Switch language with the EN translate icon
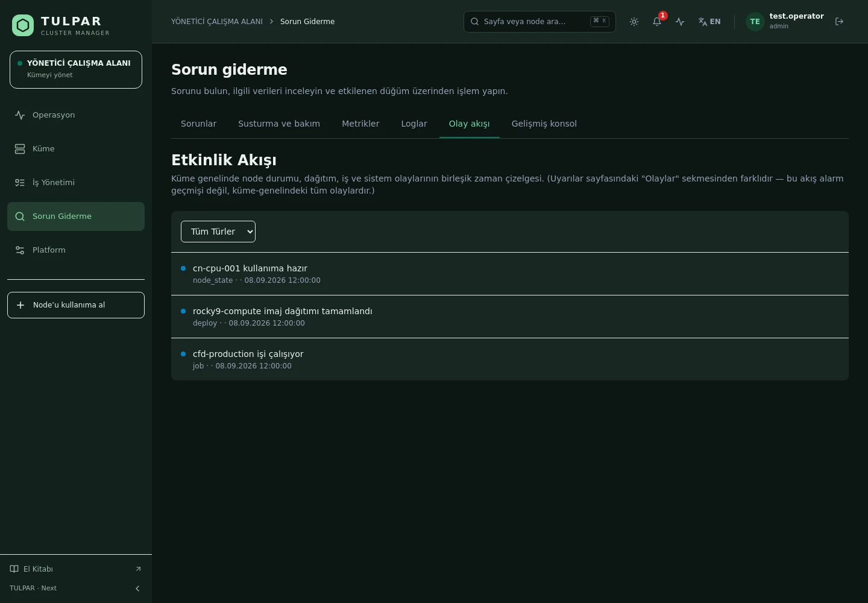This screenshot has width=868, height=603. (709, 22)
